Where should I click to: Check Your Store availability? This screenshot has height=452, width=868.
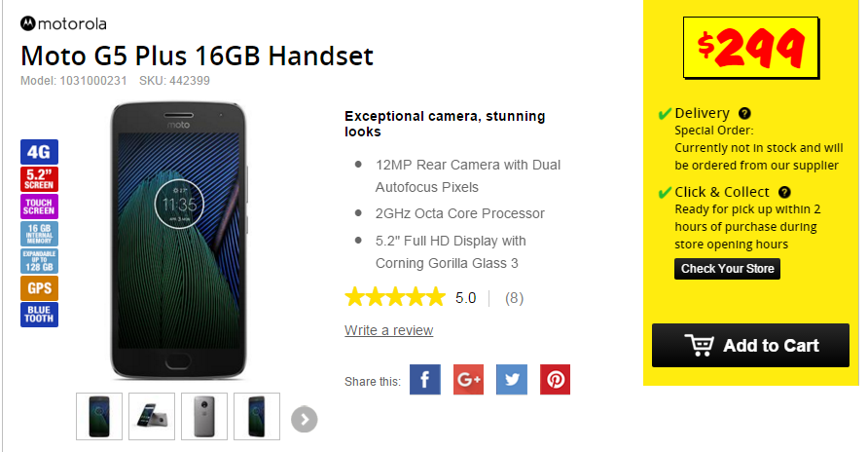(x=728, y=269)
